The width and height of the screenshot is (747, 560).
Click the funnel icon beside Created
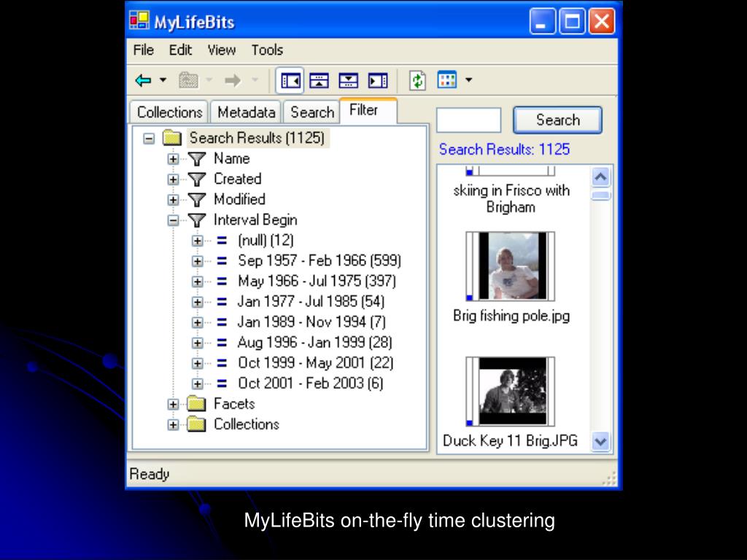click(x=197, y=179)
